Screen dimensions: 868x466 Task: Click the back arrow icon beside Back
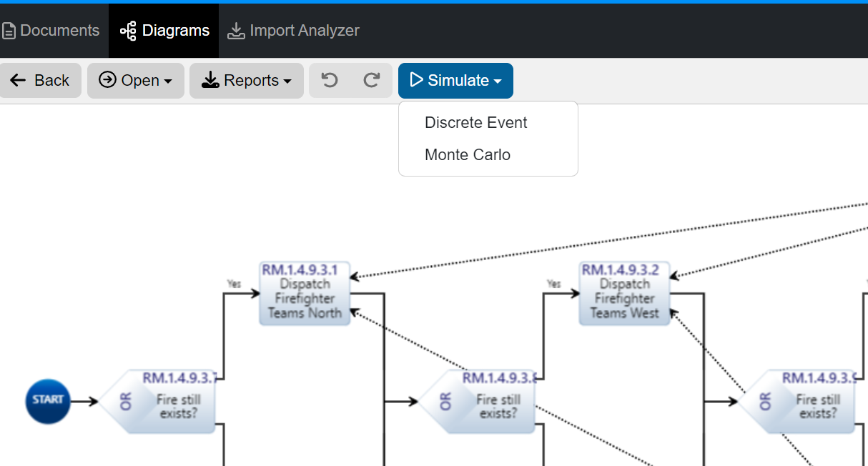coord(17,80)
